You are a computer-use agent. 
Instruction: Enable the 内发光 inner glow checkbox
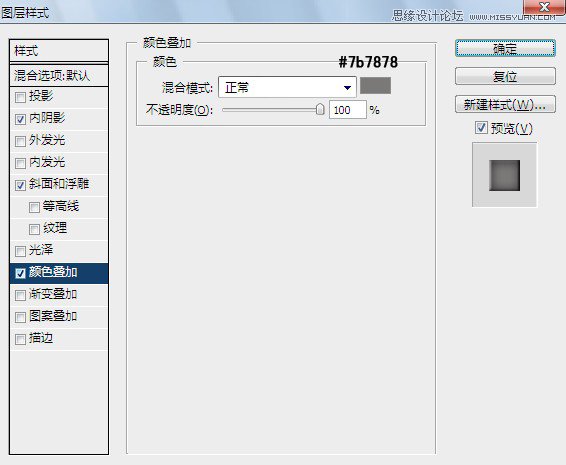20,163
